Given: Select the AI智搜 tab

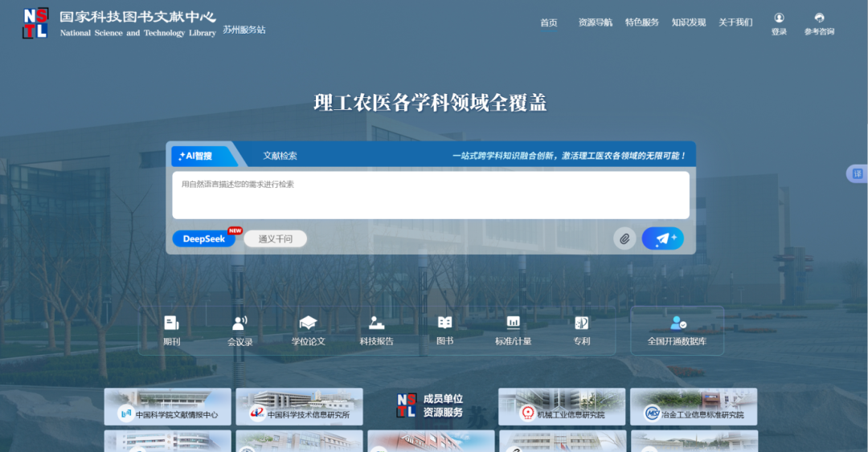Looking at the screenshot, I should click(196, 156).
